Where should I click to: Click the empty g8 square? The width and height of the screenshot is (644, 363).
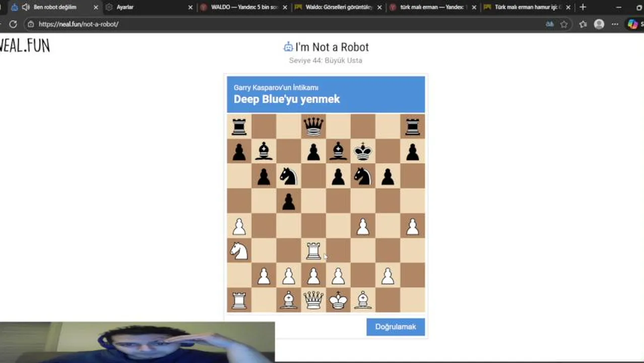point(388,126)
